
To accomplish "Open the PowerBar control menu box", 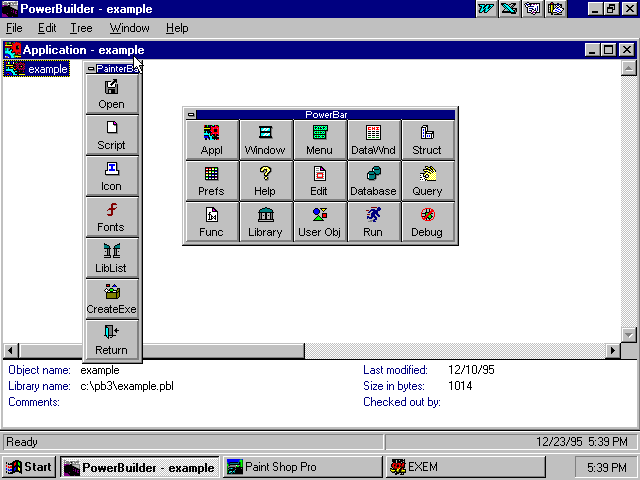I will point(191,115).
